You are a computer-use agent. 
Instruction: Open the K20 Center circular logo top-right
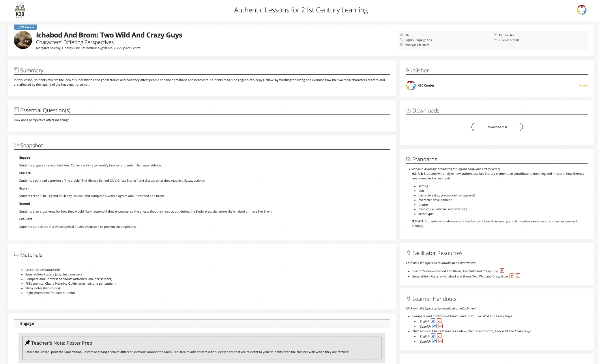coord(581,10)
